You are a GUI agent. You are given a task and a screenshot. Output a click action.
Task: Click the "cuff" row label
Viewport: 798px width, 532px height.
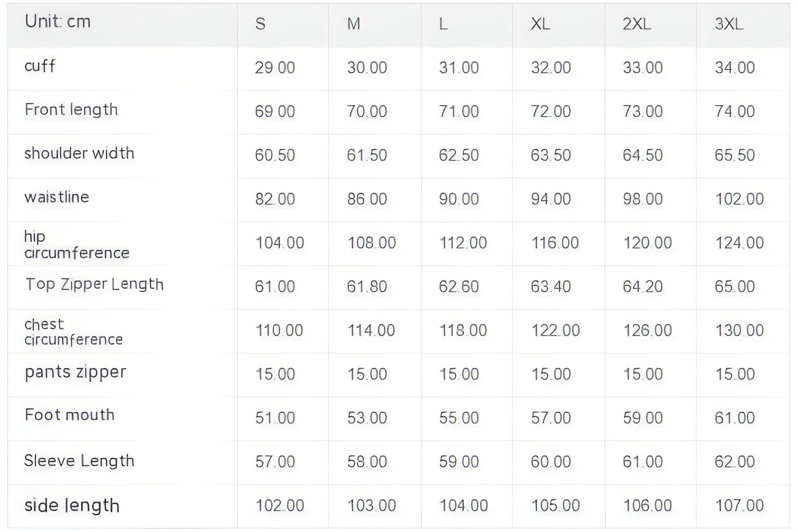[40, 66]
